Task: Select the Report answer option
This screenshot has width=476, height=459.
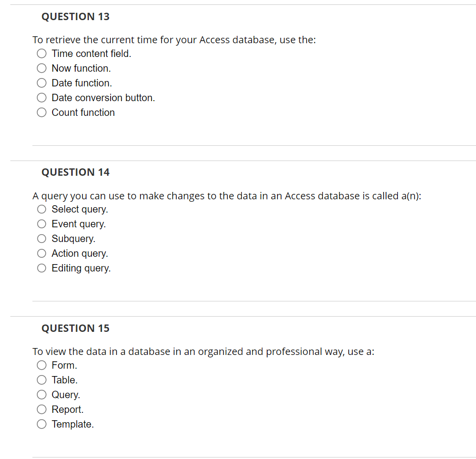Action: pyautogui.click(x=41, y=409)
